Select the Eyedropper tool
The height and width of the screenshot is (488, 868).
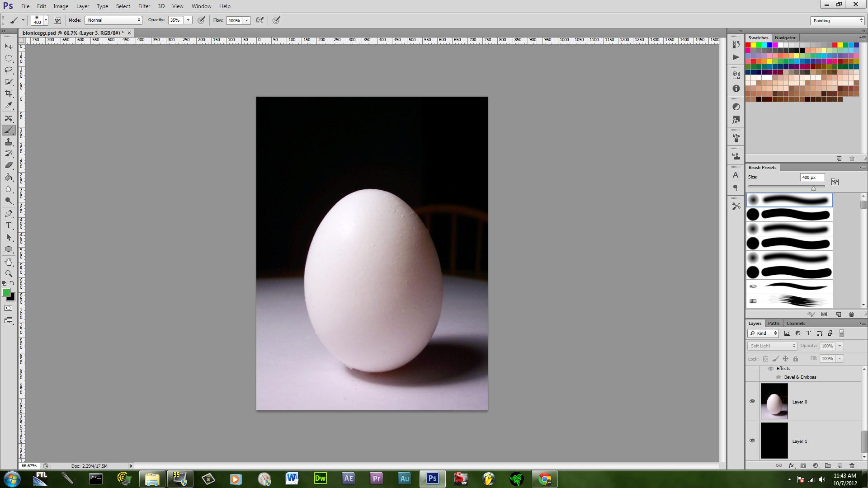(x=9, y=105)
